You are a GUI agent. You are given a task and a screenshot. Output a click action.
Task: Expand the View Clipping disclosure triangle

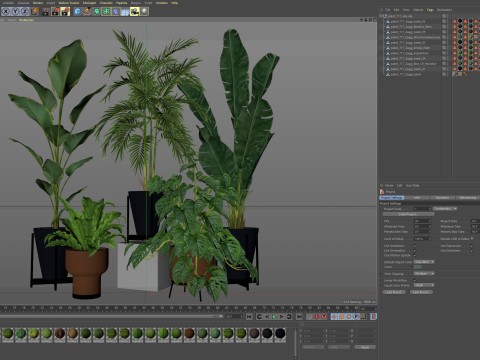pos(381,274)
